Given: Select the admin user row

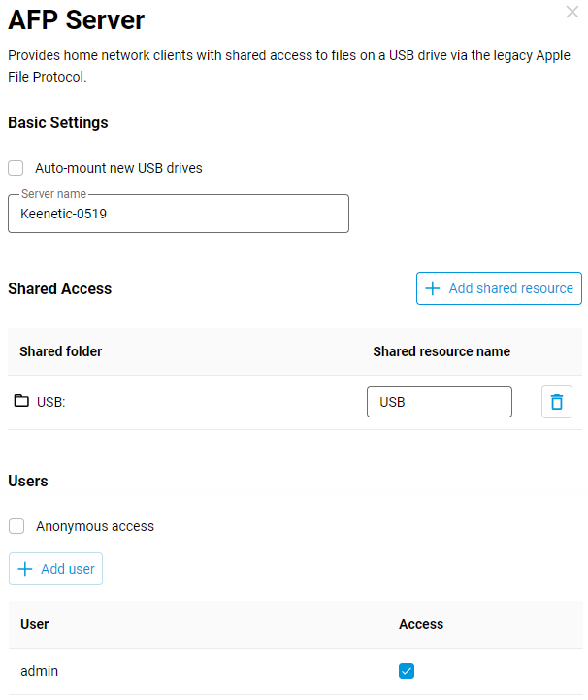Looking at the screenshot, I should (39, 671).
